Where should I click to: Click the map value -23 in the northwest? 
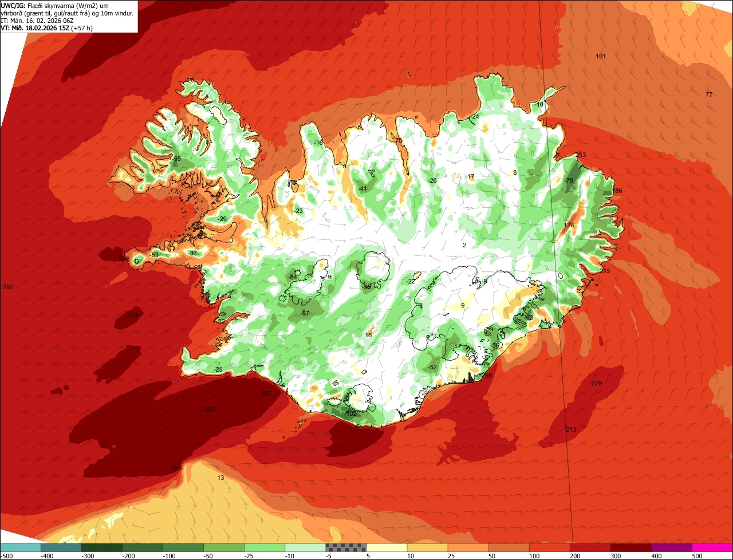coord(298,211)
